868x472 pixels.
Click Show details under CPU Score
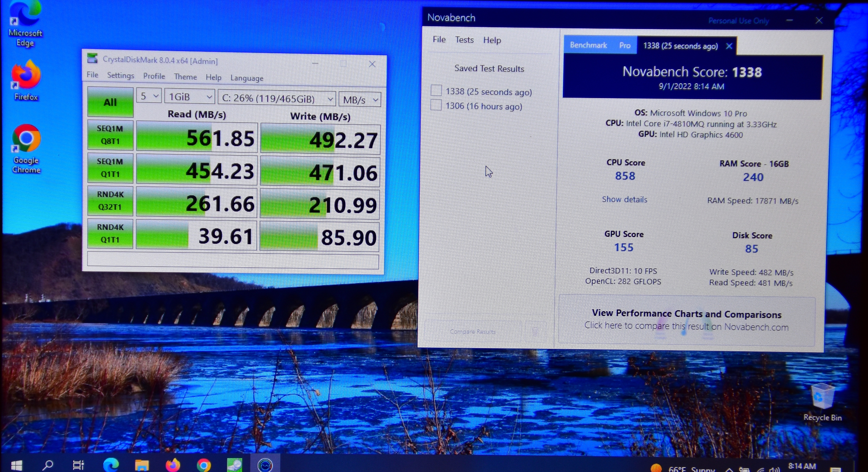624,199
